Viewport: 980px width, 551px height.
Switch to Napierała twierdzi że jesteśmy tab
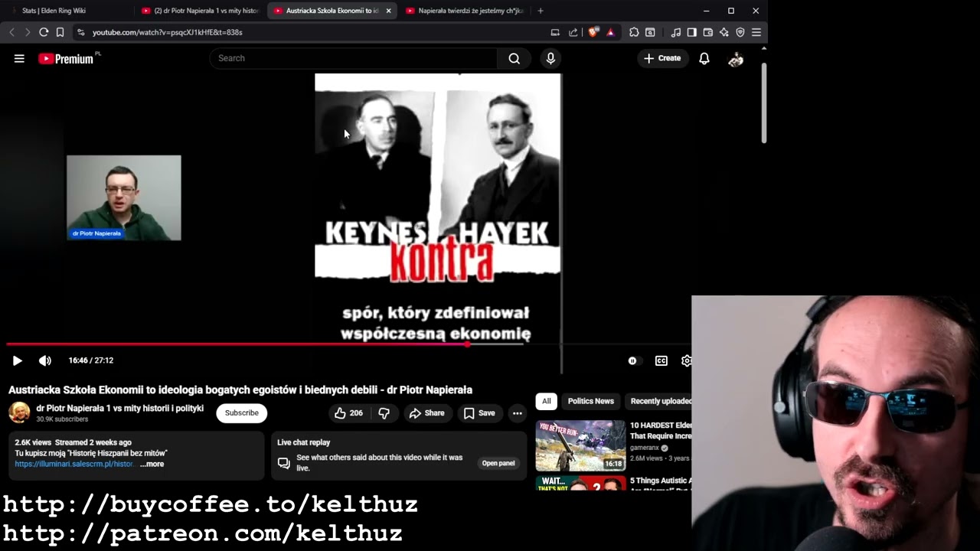[x=464, y=11]
